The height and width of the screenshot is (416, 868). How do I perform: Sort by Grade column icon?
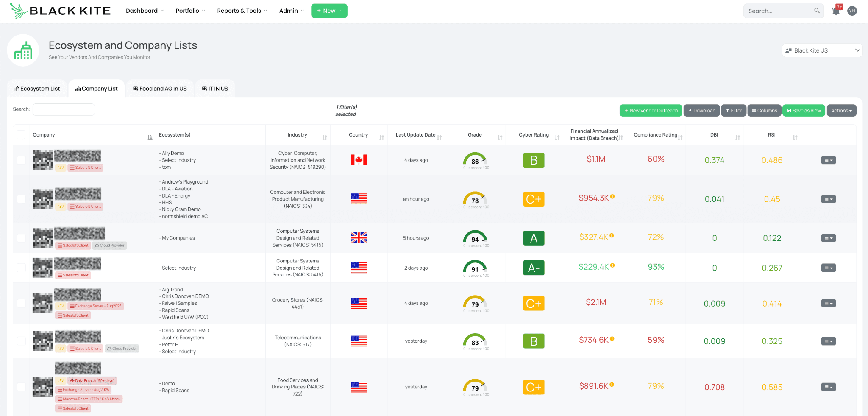coord(500,137)
